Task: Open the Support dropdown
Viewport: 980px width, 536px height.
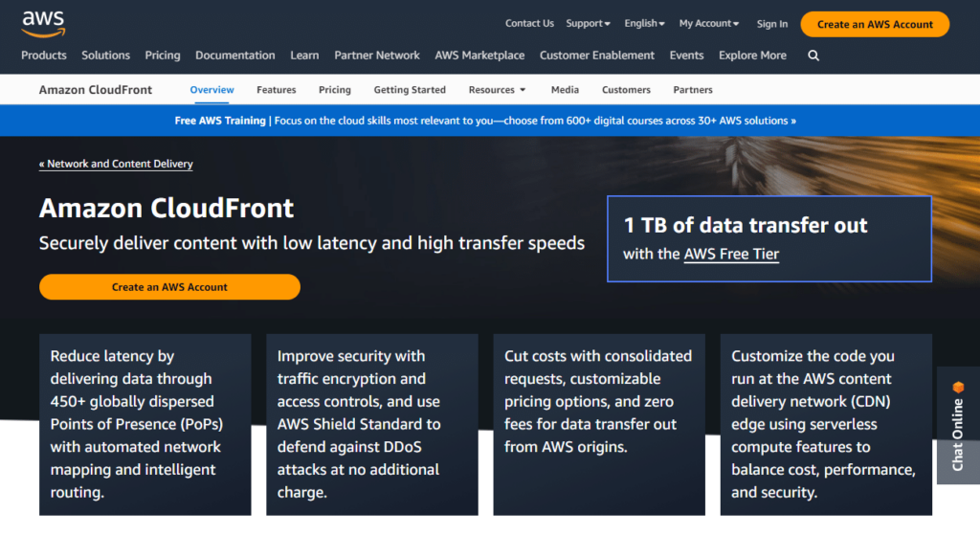Action: (588, 24)
